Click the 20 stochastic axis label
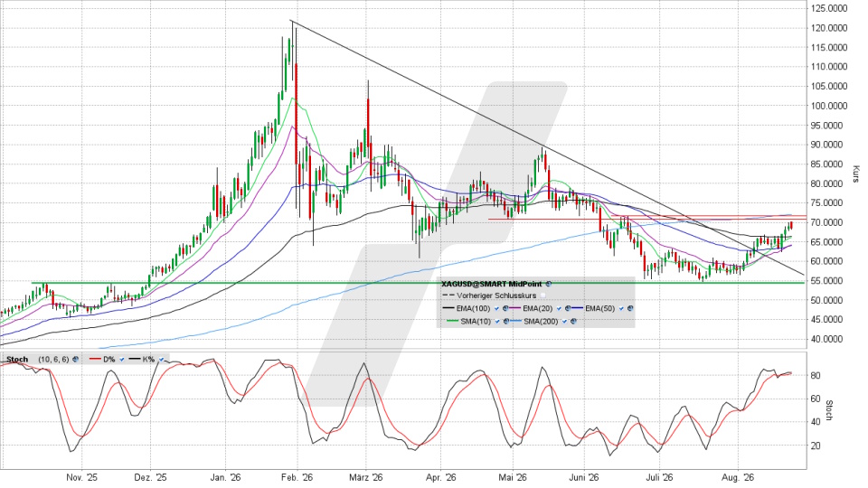The width and height of the screenshot is (868, 488). click(816, 446)
